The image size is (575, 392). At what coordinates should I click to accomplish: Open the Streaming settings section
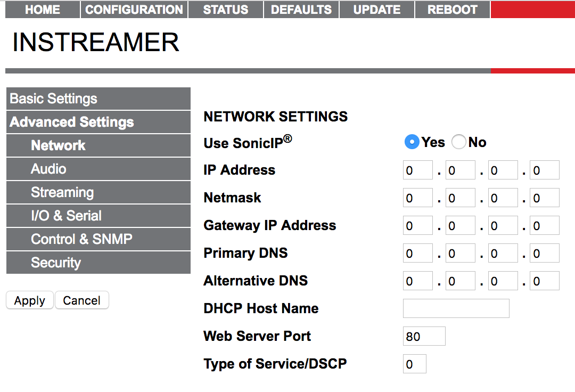coord(98,192)
